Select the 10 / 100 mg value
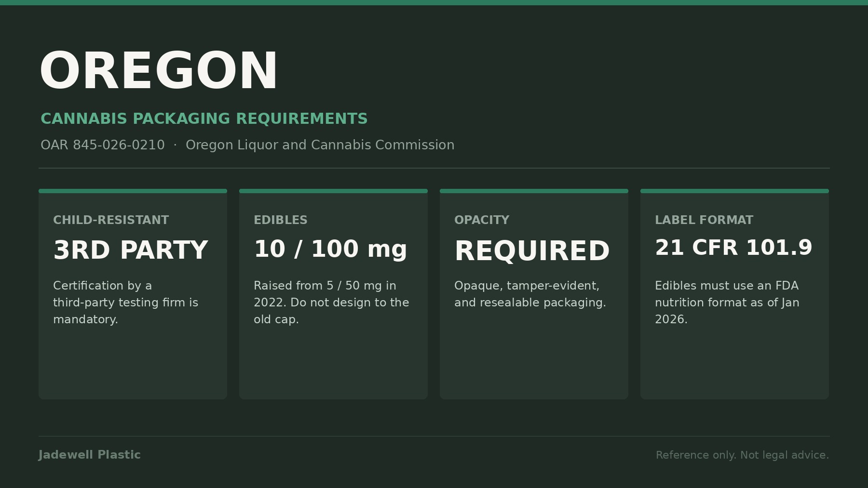 click(x=330, y=249)
